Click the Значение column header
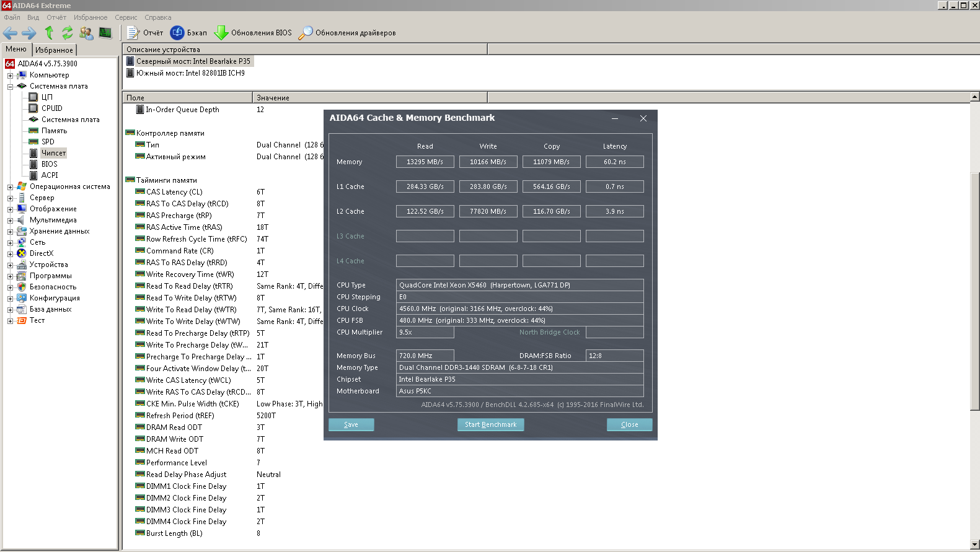 point(370,97)
